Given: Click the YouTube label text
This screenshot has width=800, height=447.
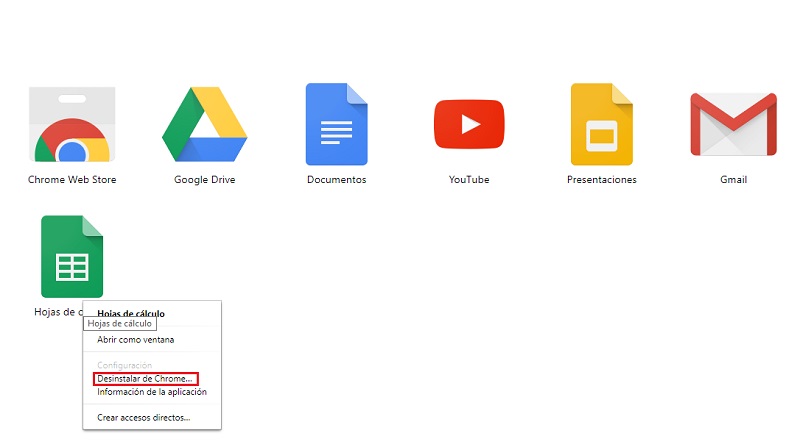Looking at the screenshot, I should tap(469, 180).
